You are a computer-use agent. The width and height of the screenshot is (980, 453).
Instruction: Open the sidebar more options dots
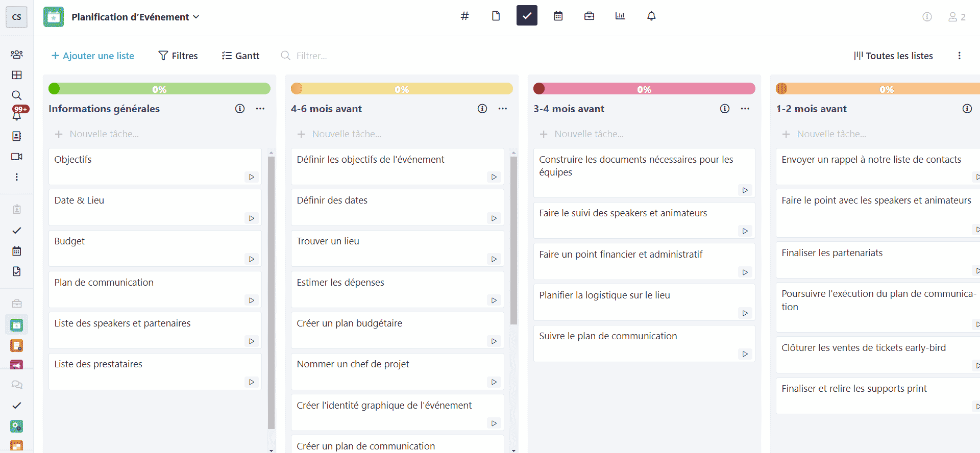click(17, 177)
